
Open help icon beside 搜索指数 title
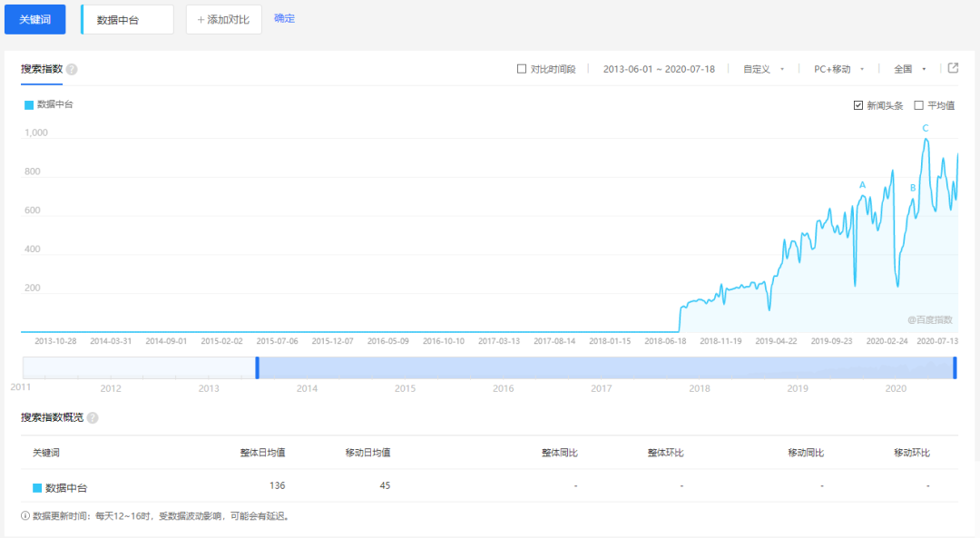click(x=72, y=69)
